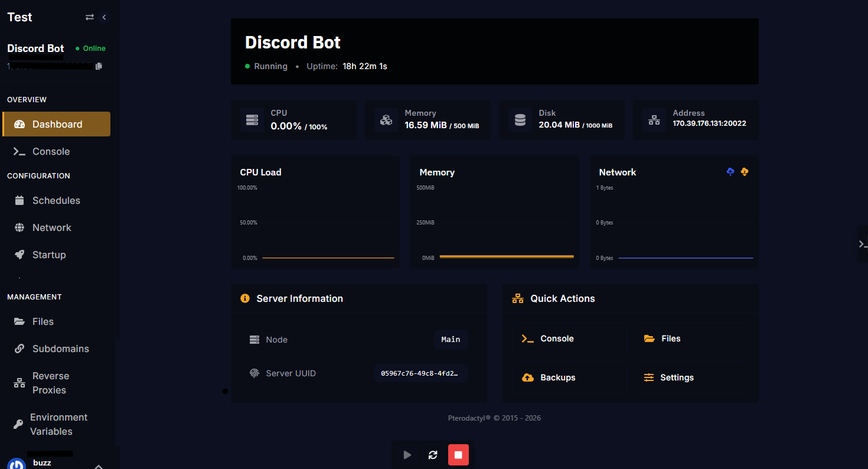The height and width of the screenshot is (469, 868).
Task: Copy the server address using copy icon
Action: pyautogui.click(x=99, y=66)
